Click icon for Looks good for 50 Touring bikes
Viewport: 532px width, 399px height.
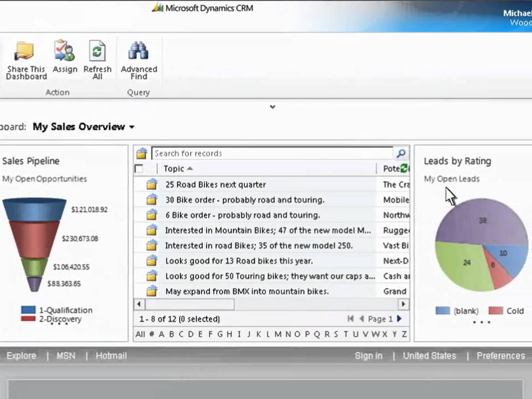[x=152, y=276]
